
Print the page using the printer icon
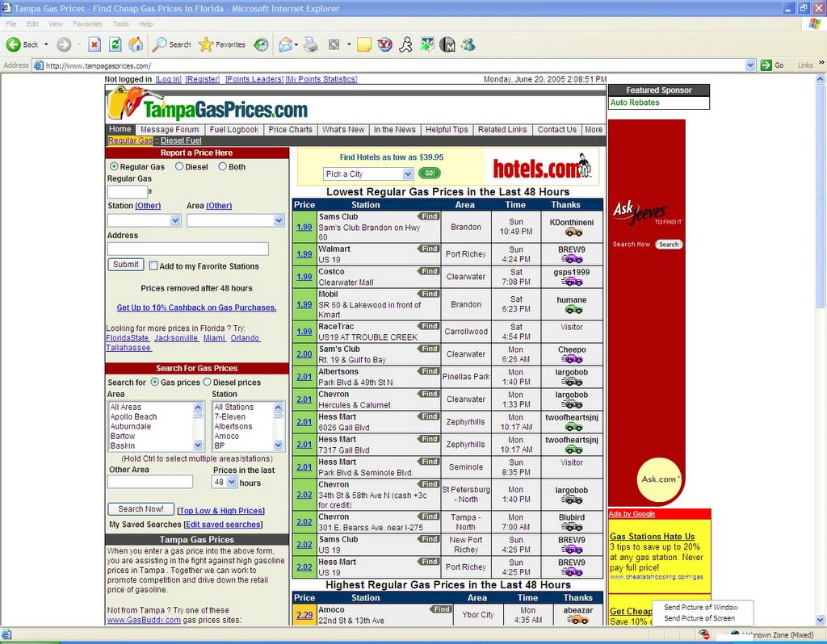311,45
